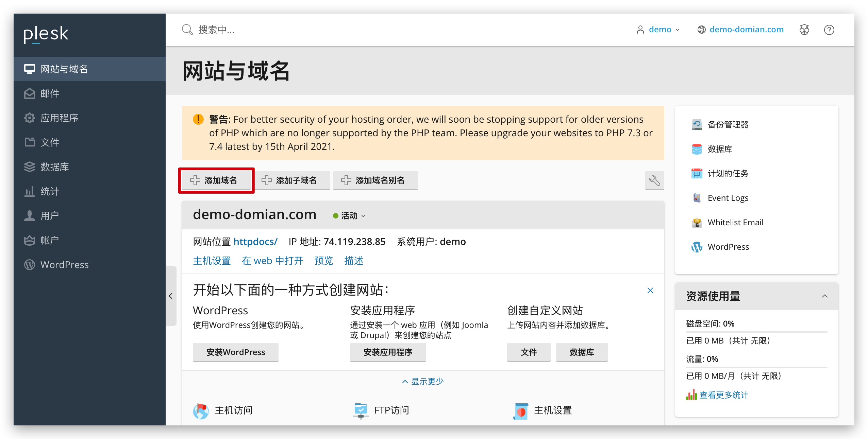Open Whitelist Email in right panel
This screenshot has width=868, height=439.
[735, 223]
